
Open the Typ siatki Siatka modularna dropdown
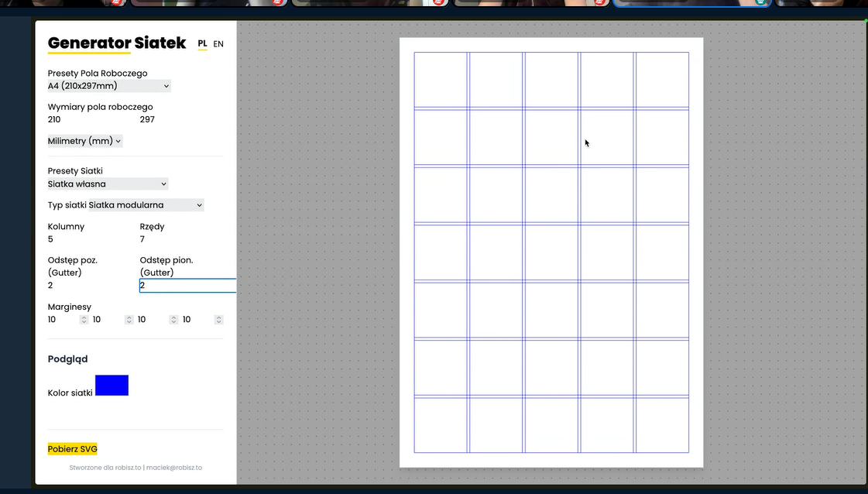[146, 205]
